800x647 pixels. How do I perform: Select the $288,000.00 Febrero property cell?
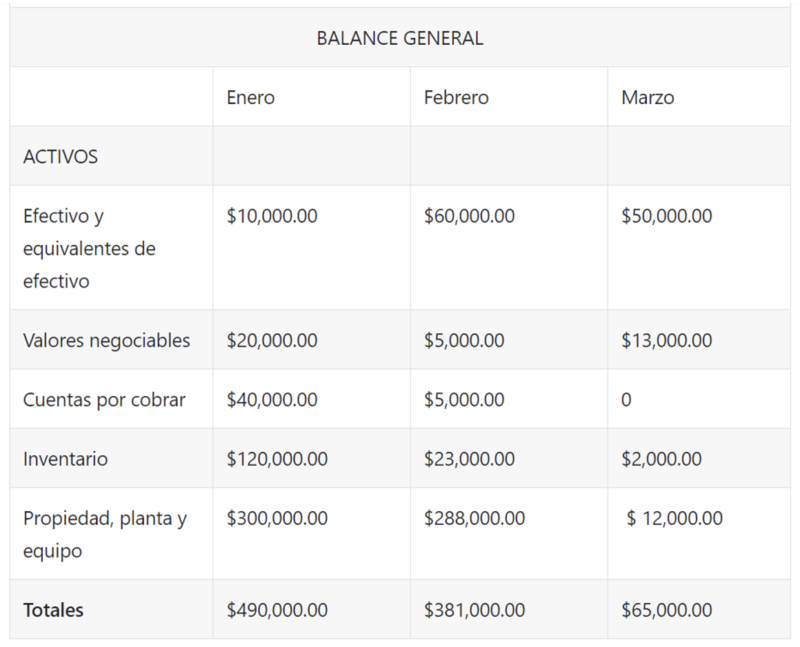(474, 519)
